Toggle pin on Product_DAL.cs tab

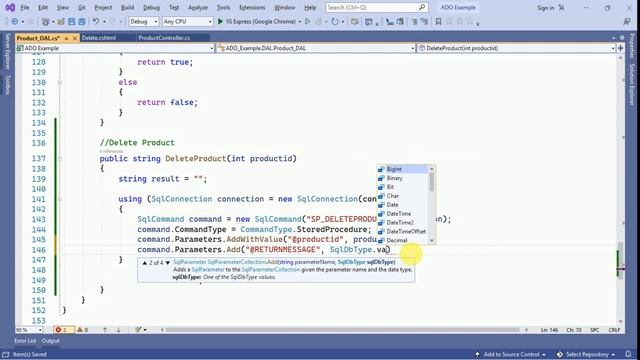[67, 38]
